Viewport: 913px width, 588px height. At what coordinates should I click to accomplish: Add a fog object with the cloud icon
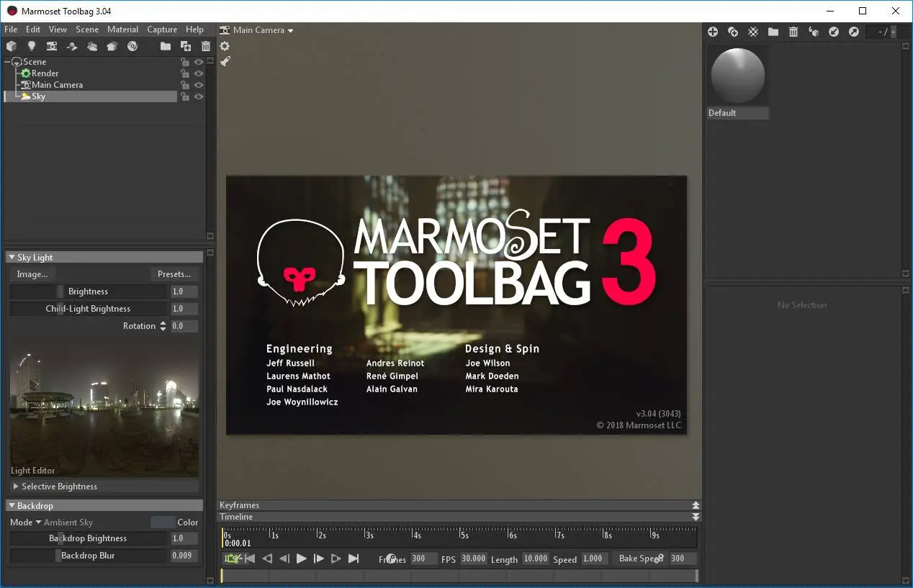92,46
